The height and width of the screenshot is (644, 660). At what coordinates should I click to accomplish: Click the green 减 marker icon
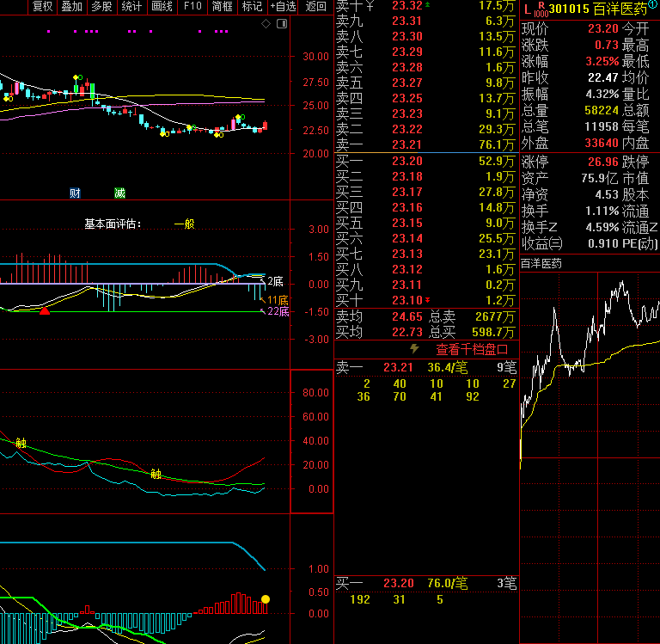(x=119, y=193)
